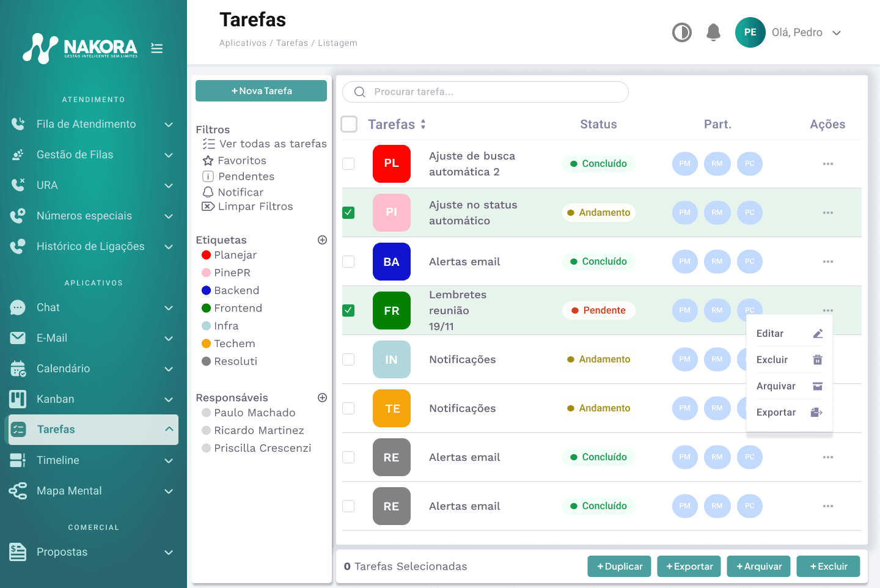
Task: Click the Exportar icon in the menu
Action: click(x=817, y=413)
